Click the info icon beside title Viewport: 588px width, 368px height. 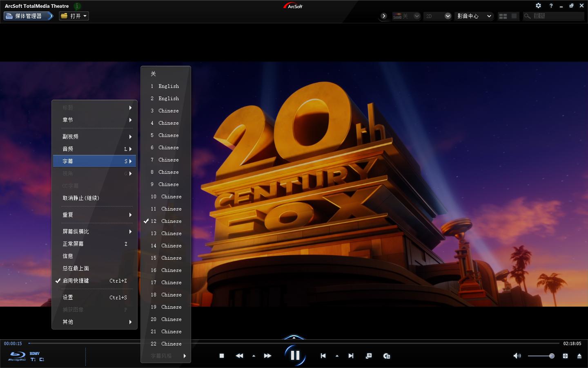[x=77, y=6]
